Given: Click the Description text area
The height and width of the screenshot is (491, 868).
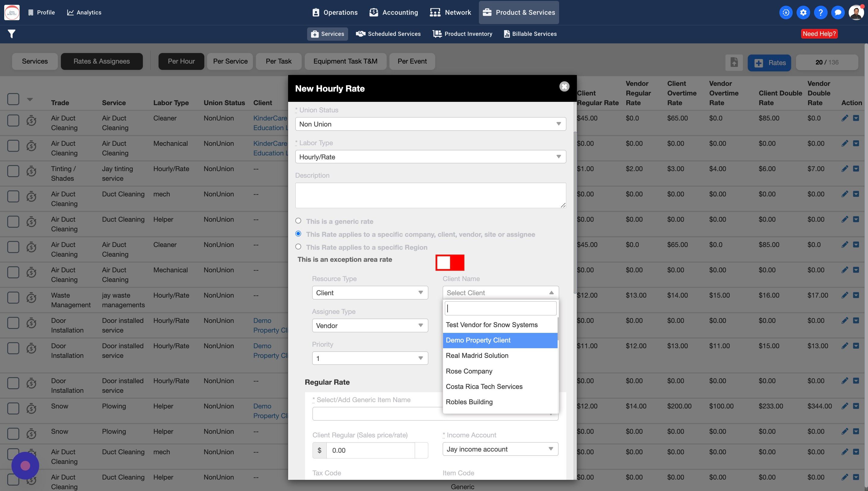Looking at the screenshot, I should [x=430, y=195].
